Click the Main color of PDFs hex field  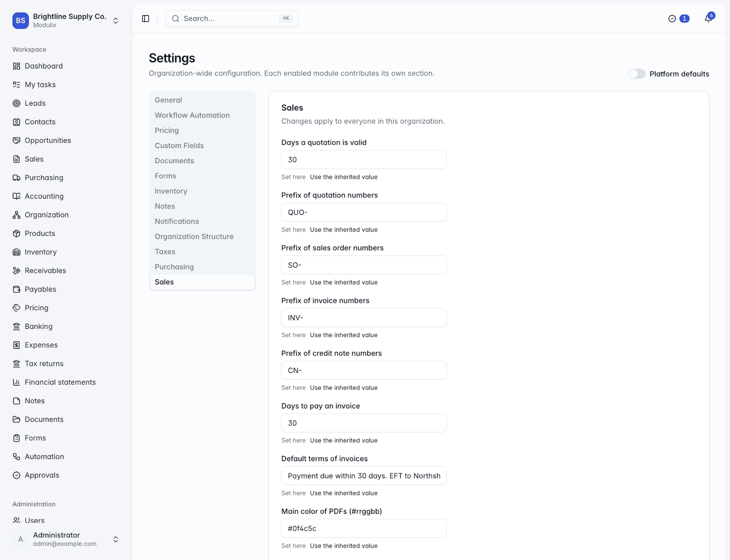pos(364,529)
